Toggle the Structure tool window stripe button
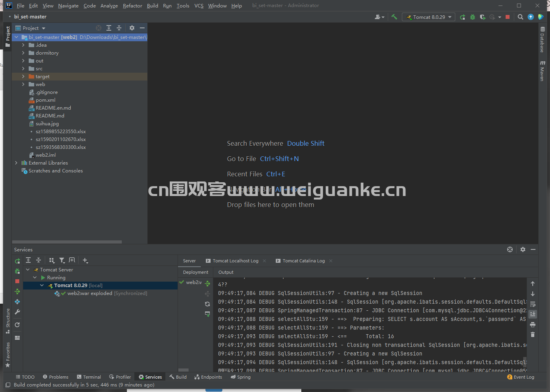550x392 pixels. [7, 321]
